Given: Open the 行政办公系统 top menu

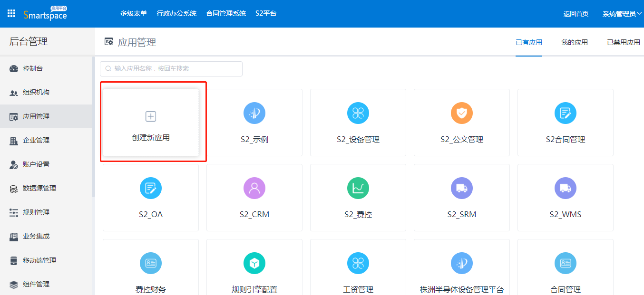Looking at the screenshot, I should click(176, 13).
